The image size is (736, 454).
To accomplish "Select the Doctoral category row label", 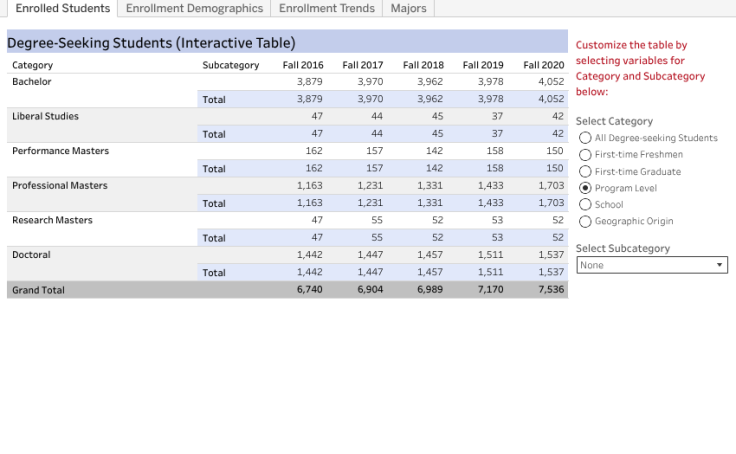I will click(32, 255).
